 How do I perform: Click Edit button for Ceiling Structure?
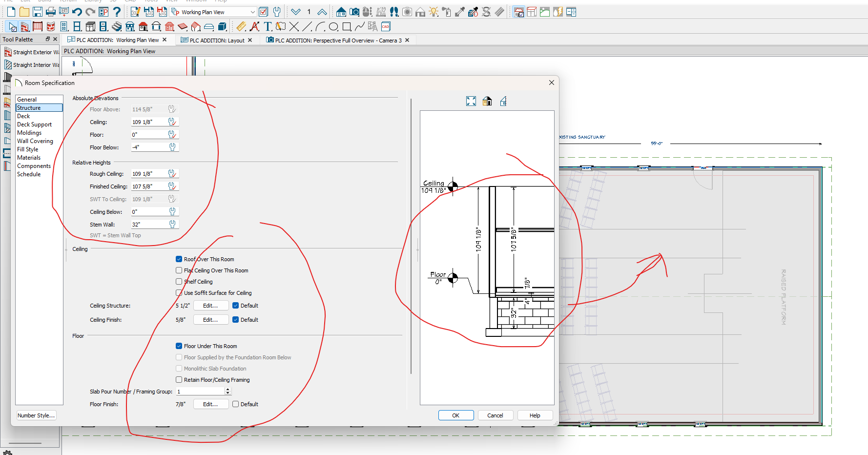(210, 306)
